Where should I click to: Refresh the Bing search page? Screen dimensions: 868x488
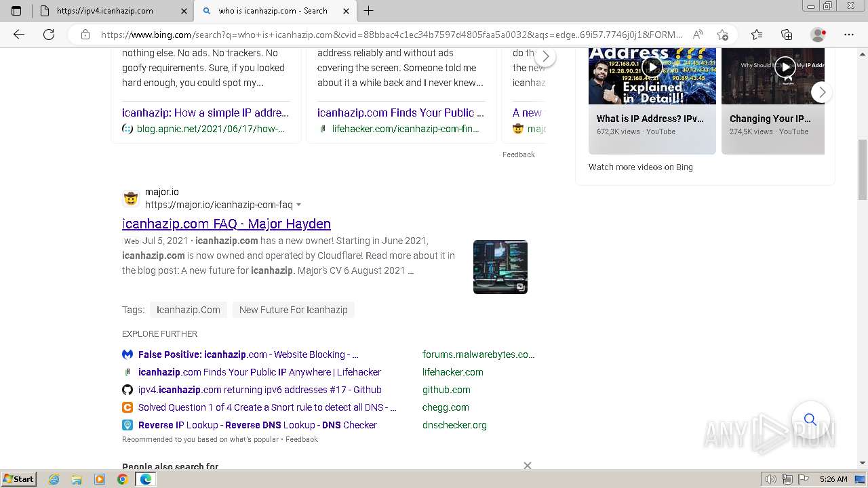pyautogui.click(x=49, y=35)
